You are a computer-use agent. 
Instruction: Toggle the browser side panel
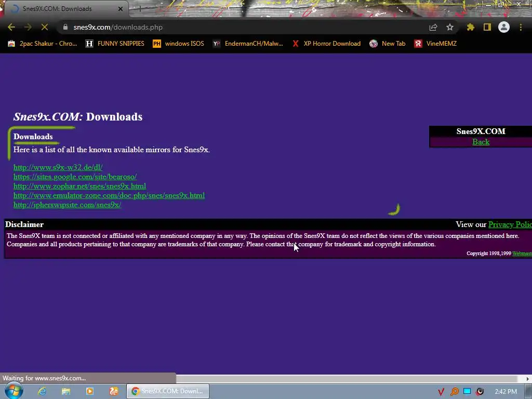click(487, 27)
